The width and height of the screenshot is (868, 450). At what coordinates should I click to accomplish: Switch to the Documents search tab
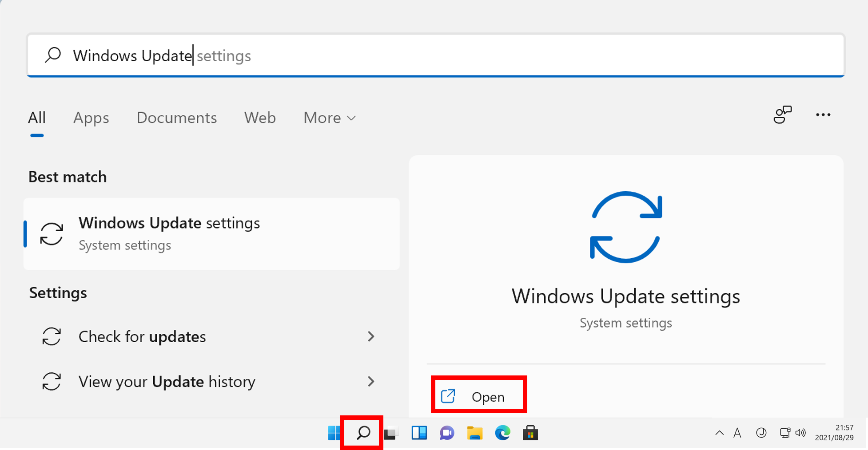[176, 118]
